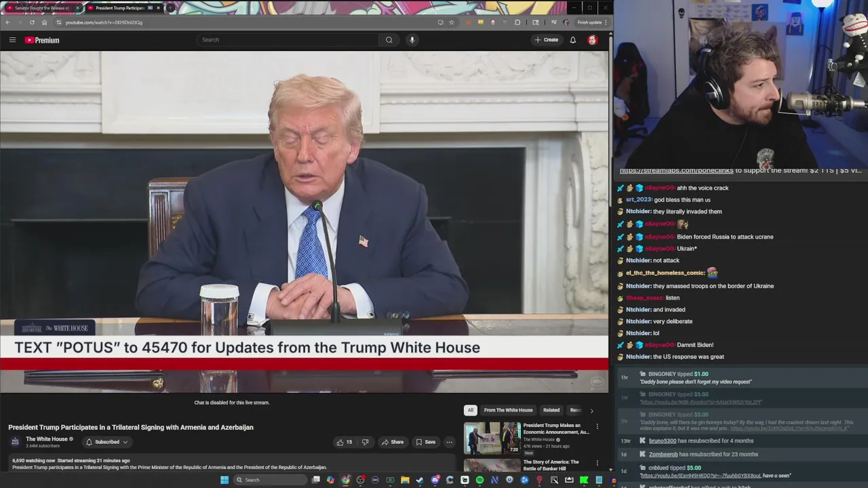
Task: Open 'The Story of America: The Battle of Bunker Hill'
Action: 551,465
